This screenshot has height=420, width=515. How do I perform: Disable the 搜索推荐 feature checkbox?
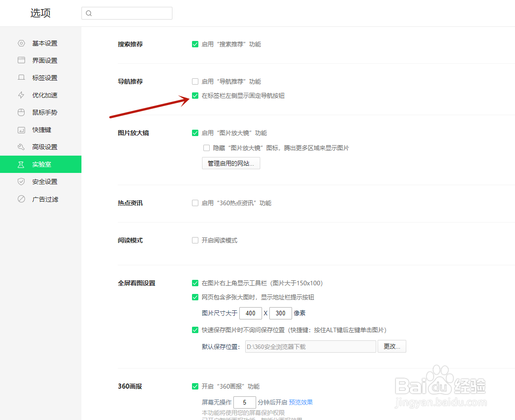coord(195,44)
